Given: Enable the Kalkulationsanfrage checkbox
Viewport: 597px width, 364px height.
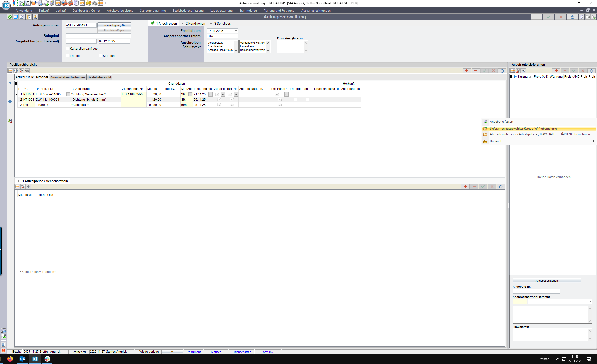Looking at the screenshot, I should pyautogui.click(x=68, y=49).
